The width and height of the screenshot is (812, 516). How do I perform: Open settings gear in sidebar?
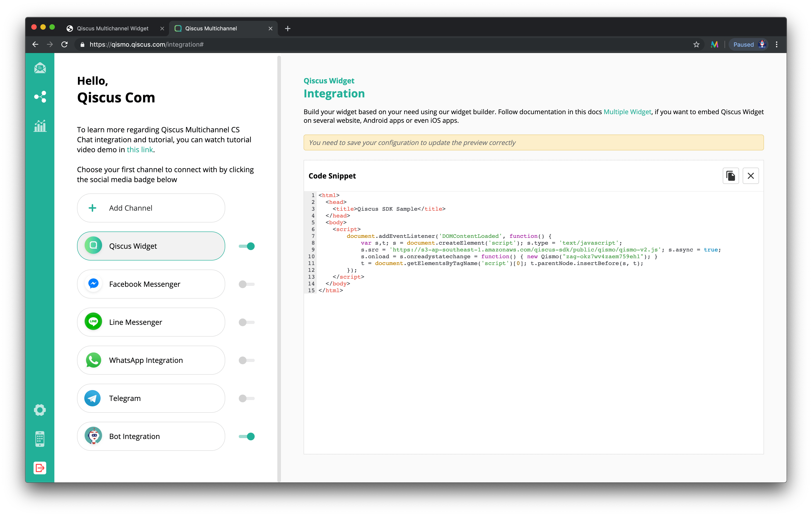click(40, 410)
